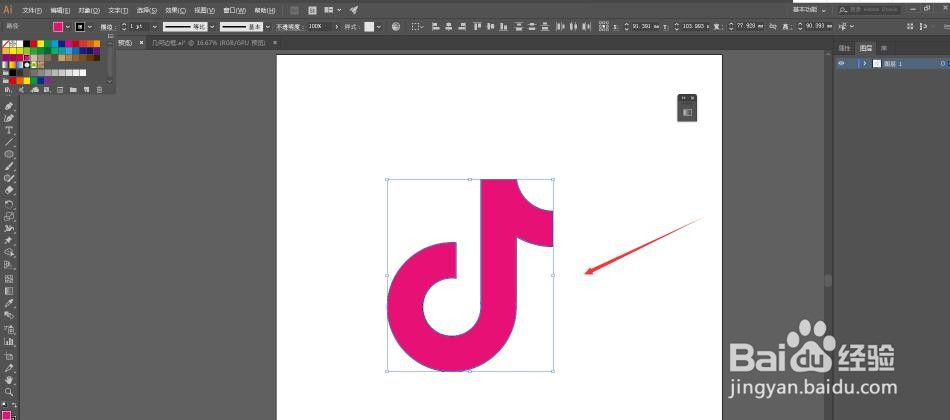This screenshot has height=420, width=950.
Task: Open stroke color dropdown in control bar
Action: 90,27
